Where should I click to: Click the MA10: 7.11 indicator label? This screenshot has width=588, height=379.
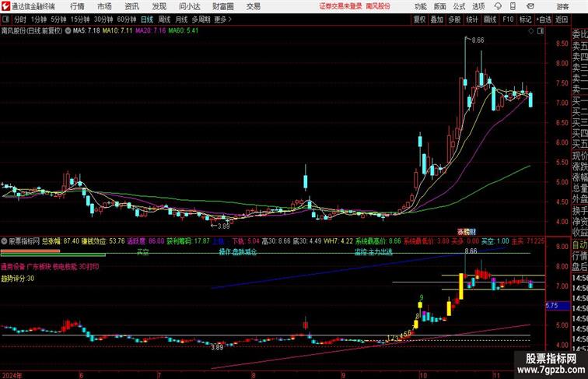tap(117, 31)
